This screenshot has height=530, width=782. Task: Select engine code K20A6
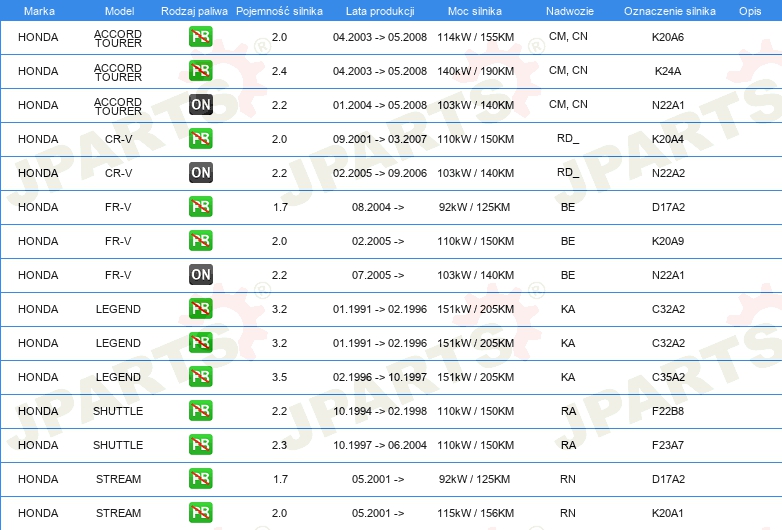point(668,37)
